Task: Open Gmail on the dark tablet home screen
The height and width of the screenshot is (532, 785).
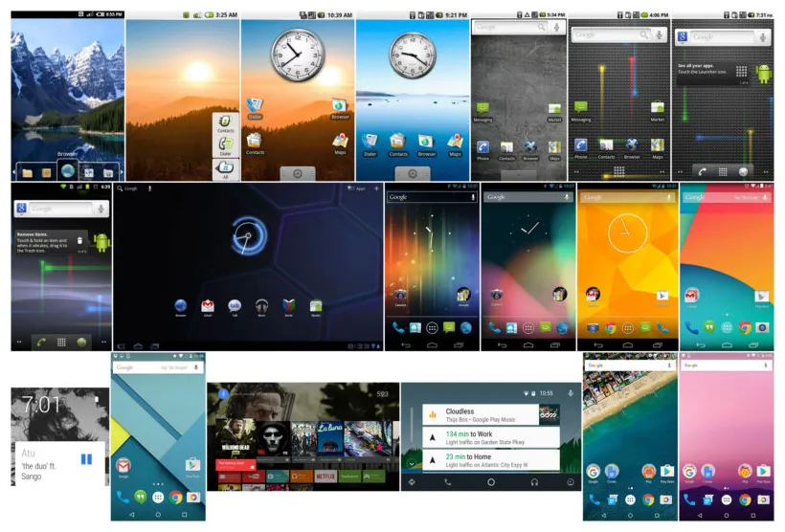Action: [x=208, y=306]
